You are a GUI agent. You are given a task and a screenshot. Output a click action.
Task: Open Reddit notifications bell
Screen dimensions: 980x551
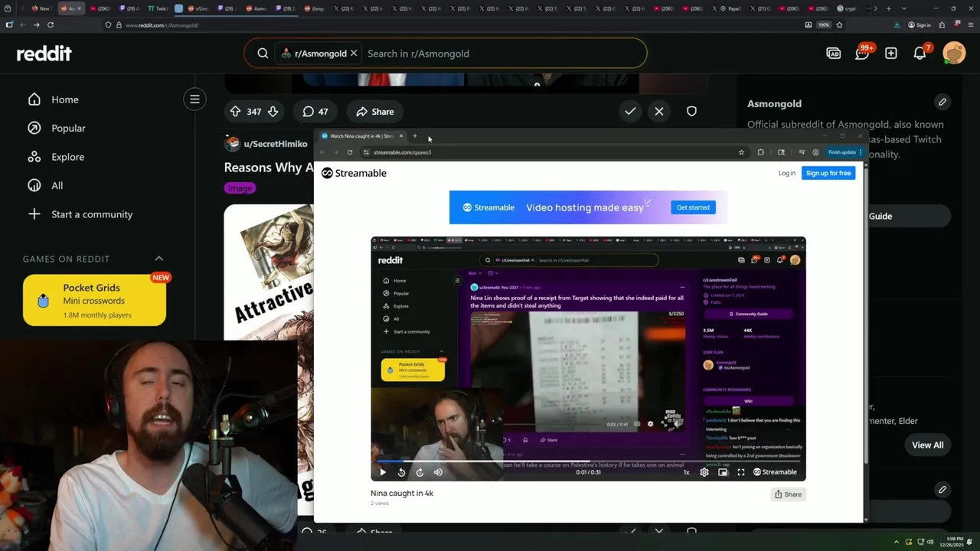pos(920,53)
